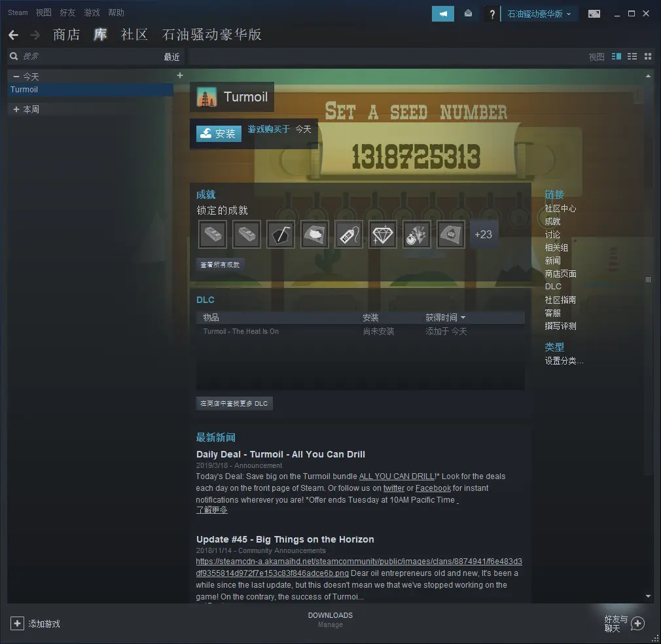Viewport: 661px width, 644px height.
Task: Click the 安装 install button
Action: pyautogui.click(x=219, y=134)
